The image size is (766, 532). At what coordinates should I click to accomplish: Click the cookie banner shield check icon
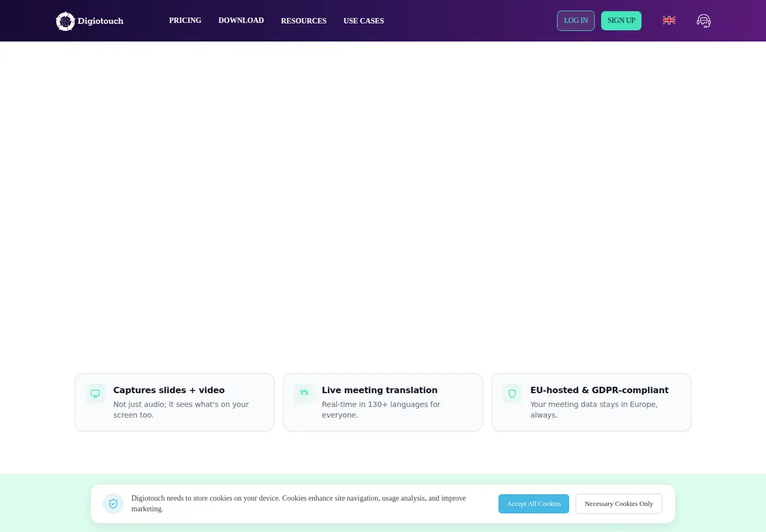tap(113, 504)
